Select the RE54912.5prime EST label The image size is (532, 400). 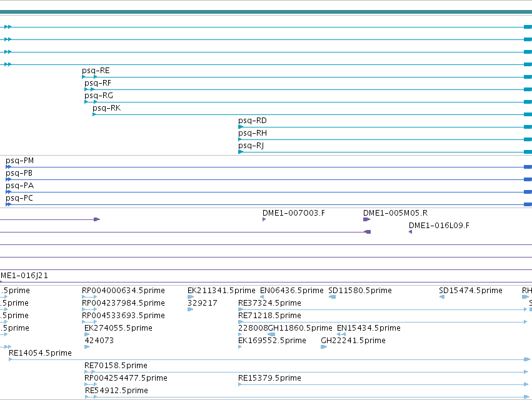(116, 391)
